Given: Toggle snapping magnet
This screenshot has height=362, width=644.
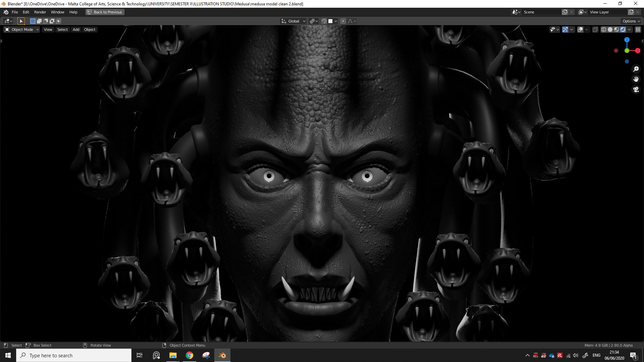Looking at the screenshot, I should click(324, 21).
